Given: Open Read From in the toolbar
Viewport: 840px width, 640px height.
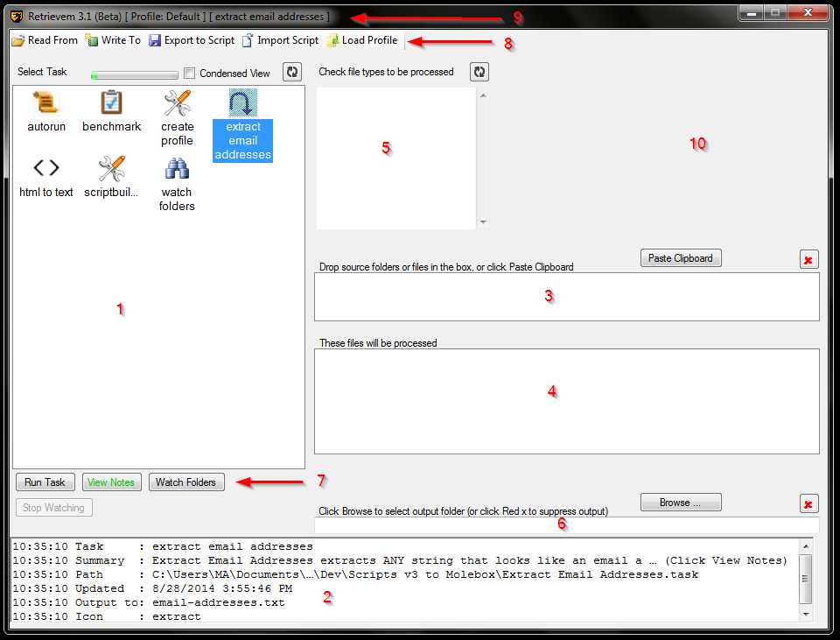Looking at the screenshot, I should point(45,40).
